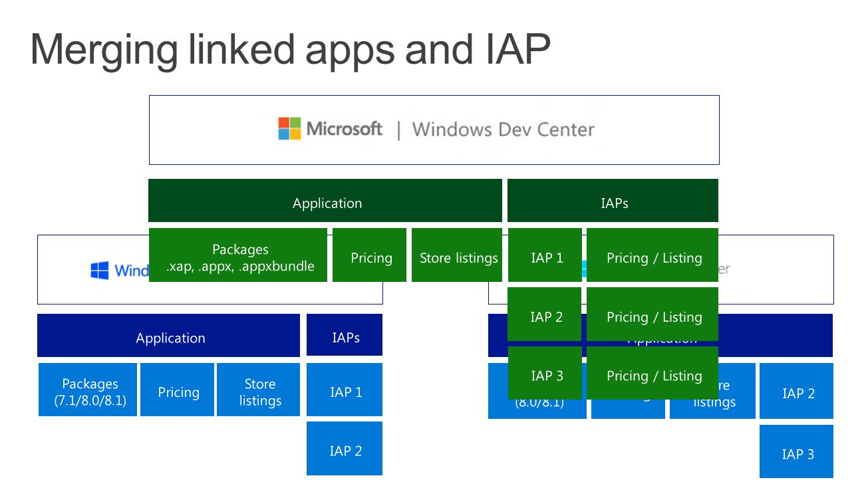Select the green IAP 3 box
The image size is (868, 488).
[545, 373]
